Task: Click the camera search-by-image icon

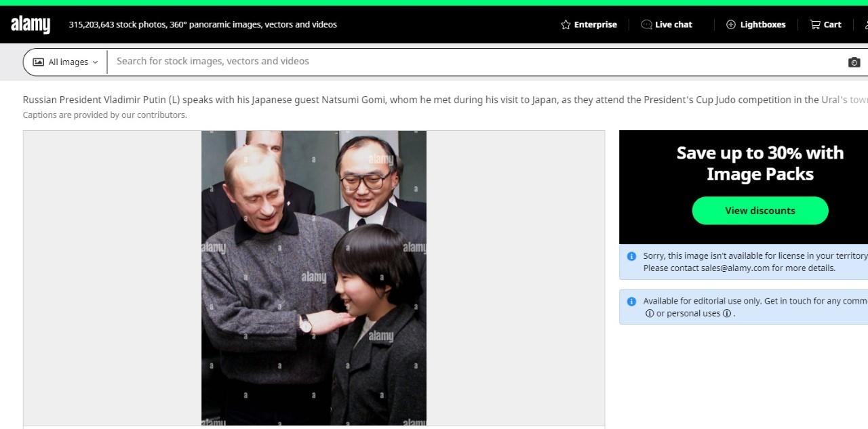Action: pyautogui.click(x=854, y=62)
